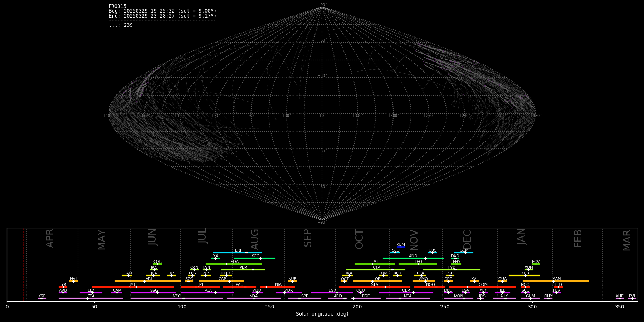Click the DRA shower label
The image size is (644, 322).
(348, 273)
